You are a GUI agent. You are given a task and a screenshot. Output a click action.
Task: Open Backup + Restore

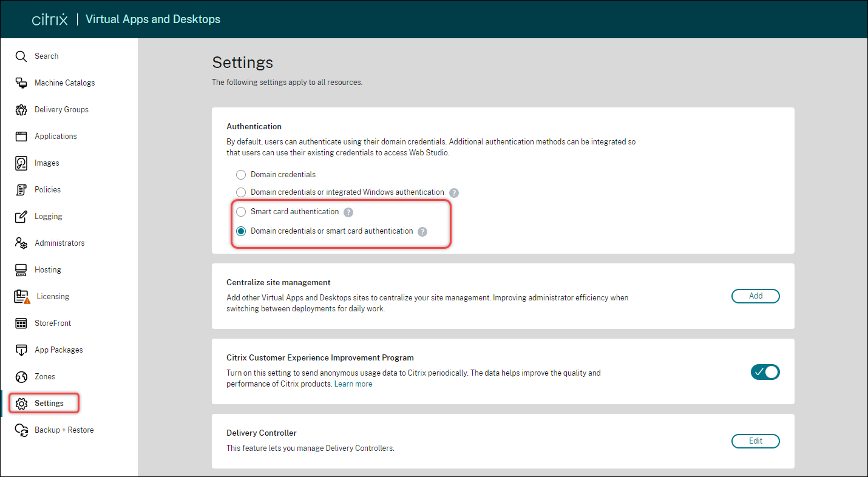[x=64, y=430]
